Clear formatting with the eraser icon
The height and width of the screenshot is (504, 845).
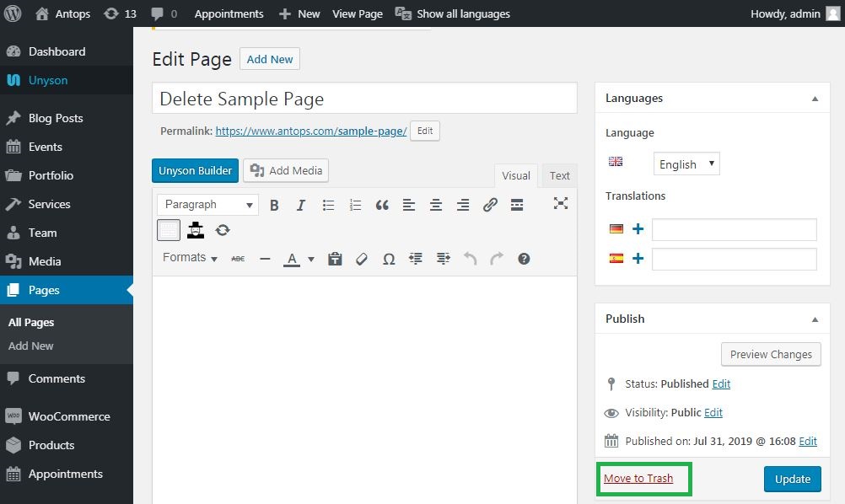click(x=362, y=259)
